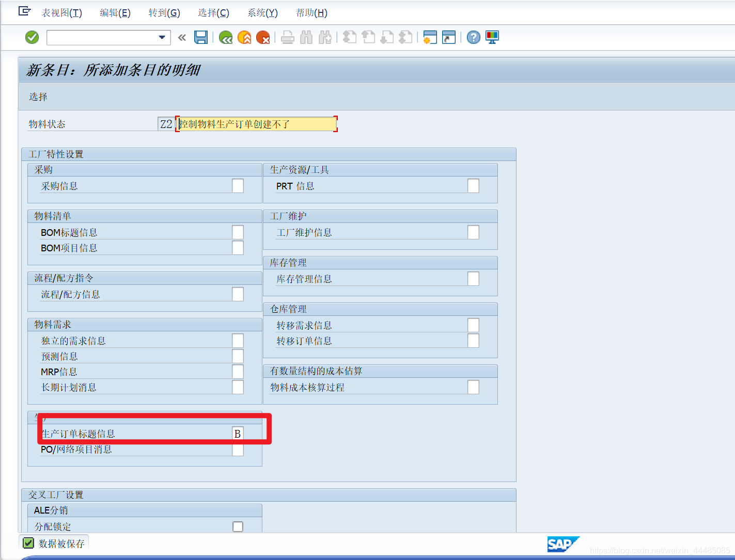Click the 流程/配方信息 entry box
This screenshot has width=735, height=560.
tap(238, 294)
